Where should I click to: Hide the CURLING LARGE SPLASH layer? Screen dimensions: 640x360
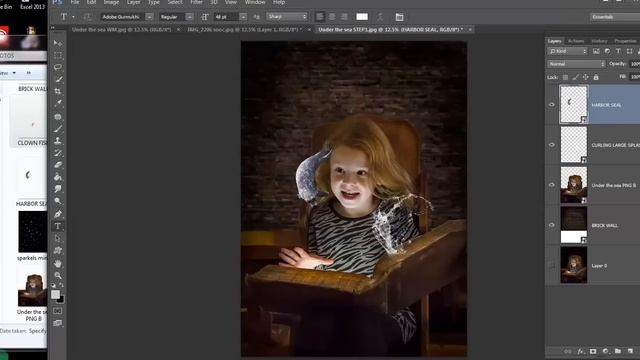click(551, 144)
